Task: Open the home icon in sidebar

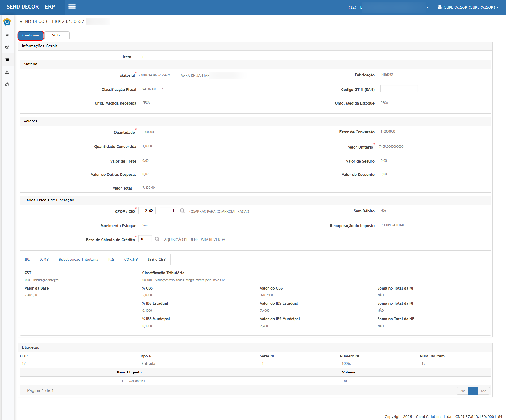Action: pos(7,35)
